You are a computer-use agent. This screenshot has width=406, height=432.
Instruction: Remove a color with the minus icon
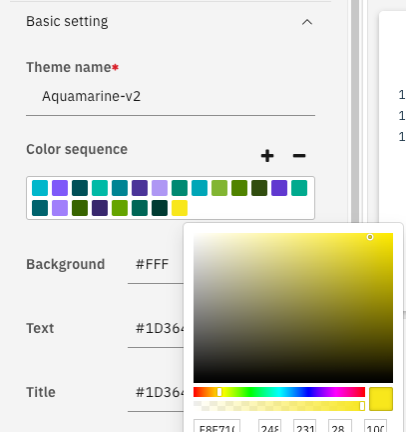click(x=299, y=156)
